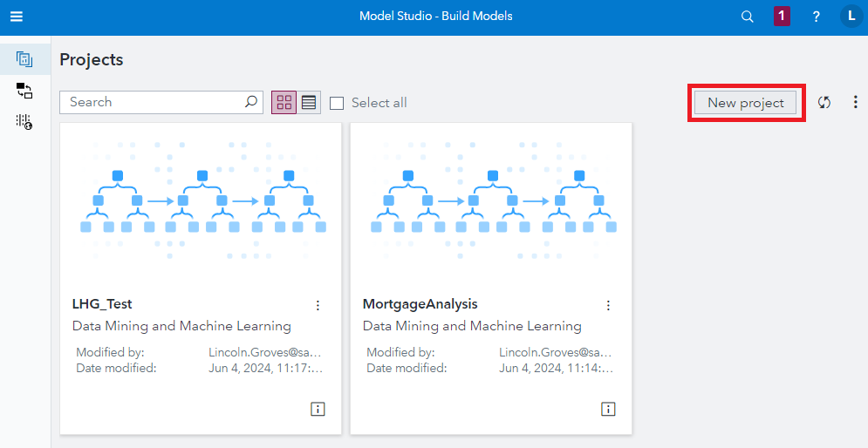Open the Exchange icon in sidebar
Image resolution: width=868 pixels, height=448 pixels.
pos(24,91)
